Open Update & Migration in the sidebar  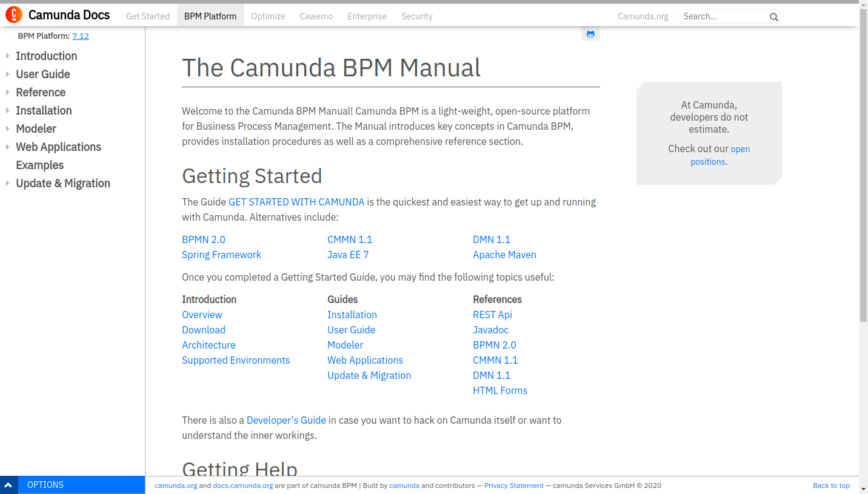coord(63,183)
